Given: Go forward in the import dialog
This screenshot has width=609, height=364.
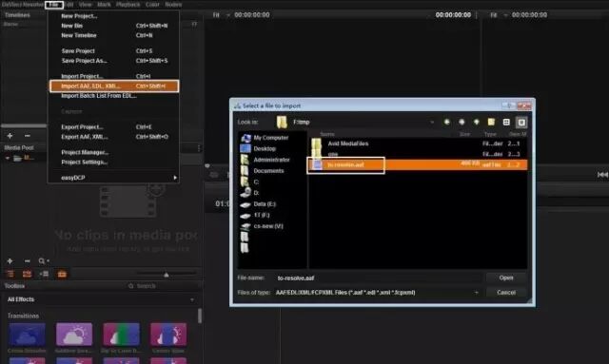Looking at the screenshot, I should tap(462, 123).
